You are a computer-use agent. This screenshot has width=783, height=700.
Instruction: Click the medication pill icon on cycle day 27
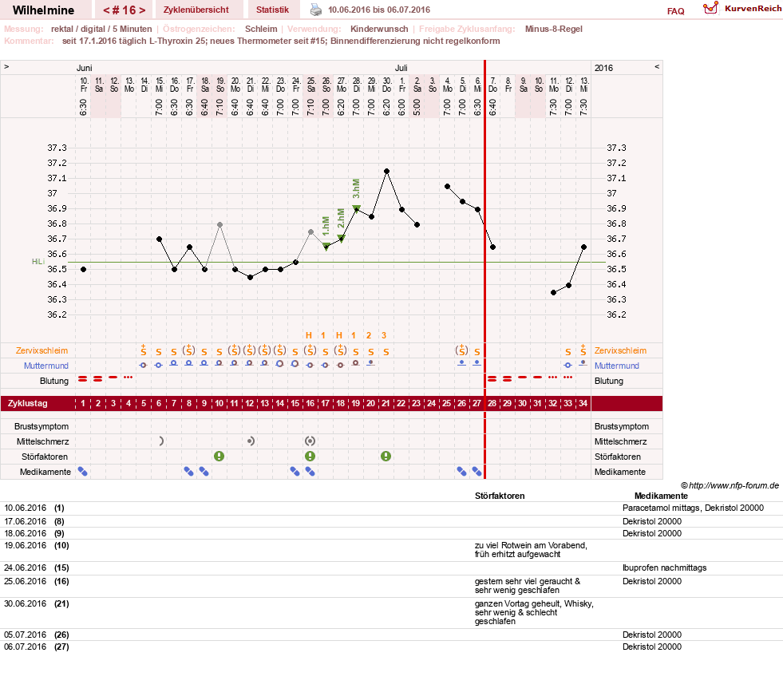coord(477,472)
